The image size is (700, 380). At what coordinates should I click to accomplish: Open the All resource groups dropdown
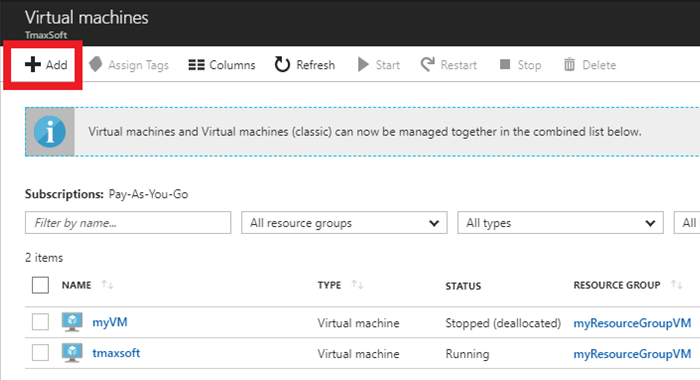coord(344,222)
